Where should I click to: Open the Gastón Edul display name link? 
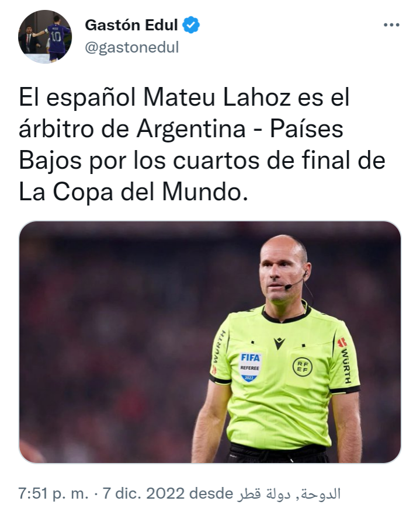131,25
